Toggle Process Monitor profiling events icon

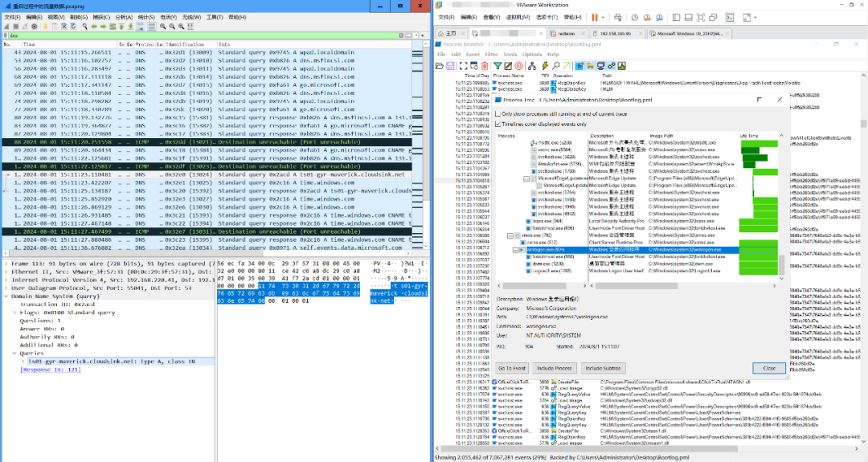621,66
